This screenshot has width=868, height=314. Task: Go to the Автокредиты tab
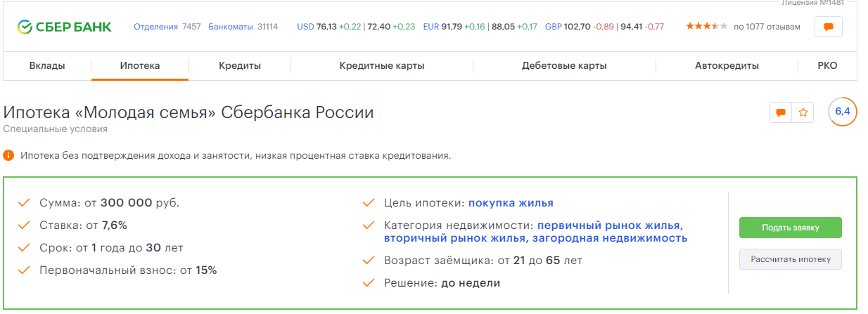[727, 66]
